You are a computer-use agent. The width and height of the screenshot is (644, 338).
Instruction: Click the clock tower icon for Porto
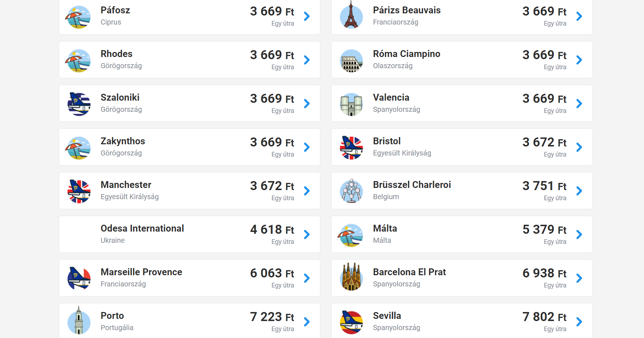coord(79,321)
